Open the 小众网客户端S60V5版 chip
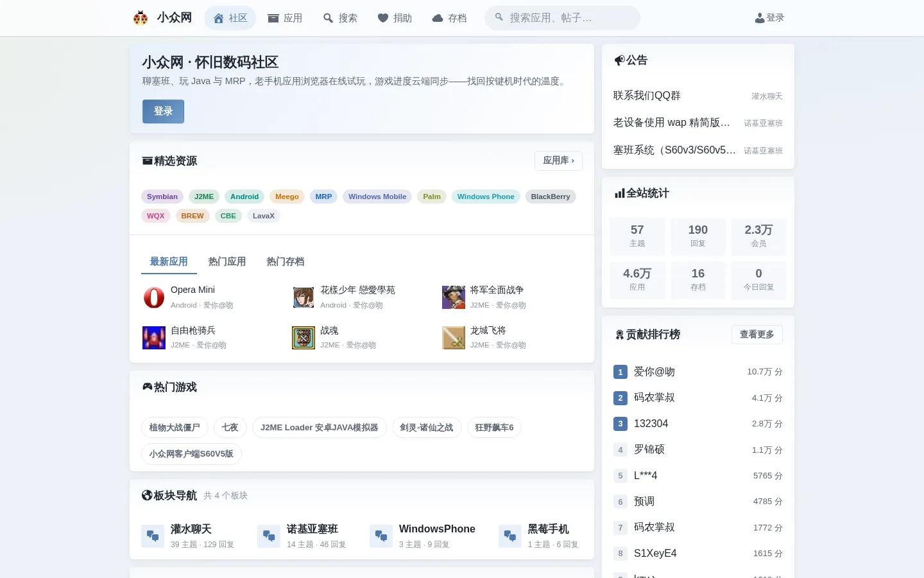 (x=191, y=454)
